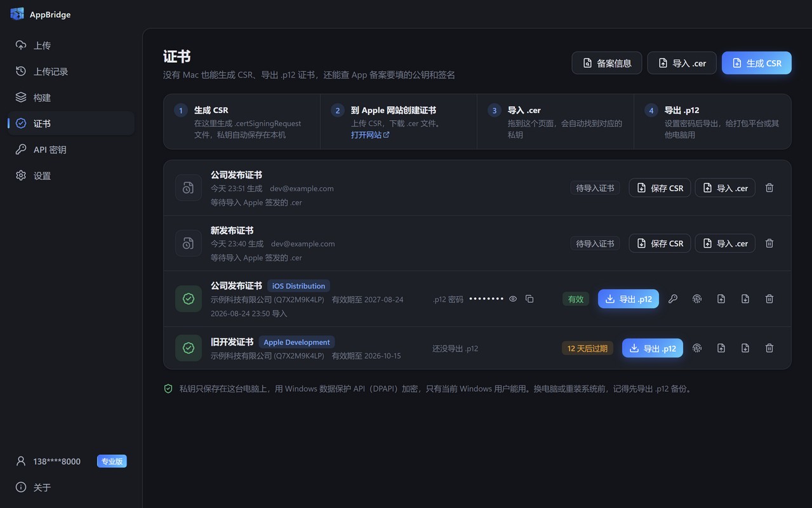812x508 pixels.
Task: Click fingerprint icon in iOS Distribution row
Action: point(697,299)
